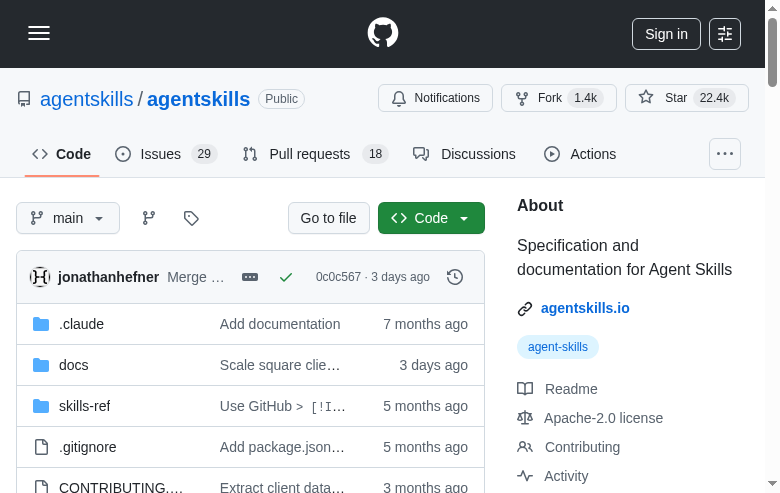Screen dimensions: 780x493
Task: Click the license scale icon
Action: [525, 418]
